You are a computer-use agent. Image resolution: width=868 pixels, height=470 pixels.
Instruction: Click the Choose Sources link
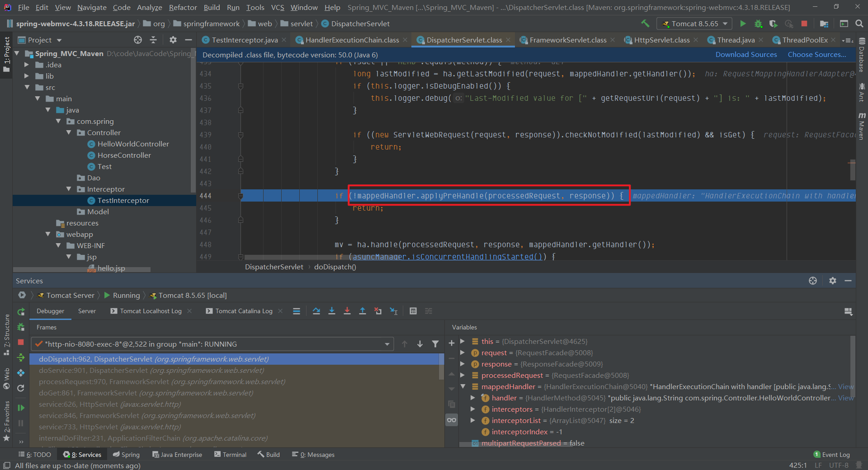pyautogui.click(x=816, y=55)
